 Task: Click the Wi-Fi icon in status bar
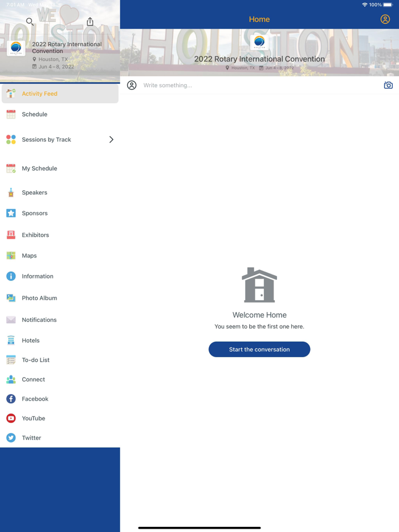[365, 5]
